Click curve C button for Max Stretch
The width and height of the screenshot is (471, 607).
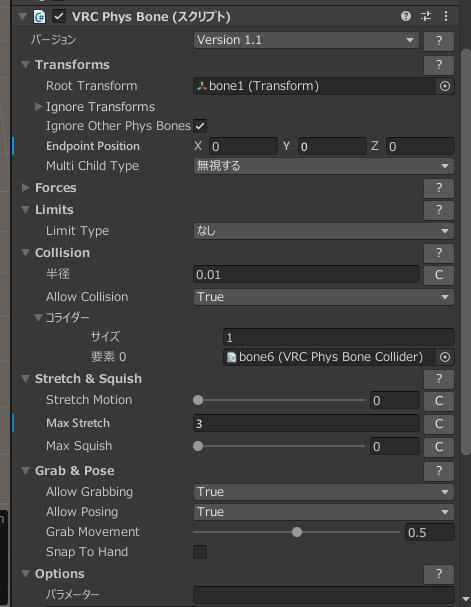coord(439,424)
